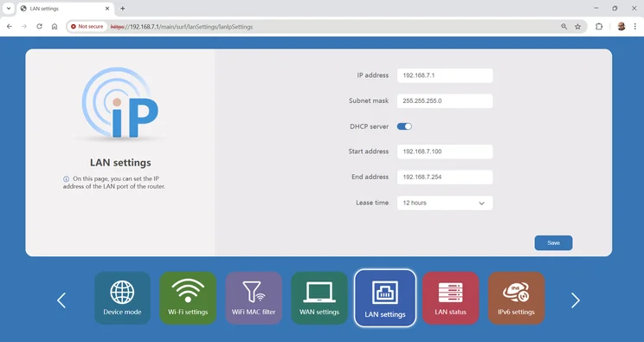Click the 'IP address' label

tap(372, 75)
